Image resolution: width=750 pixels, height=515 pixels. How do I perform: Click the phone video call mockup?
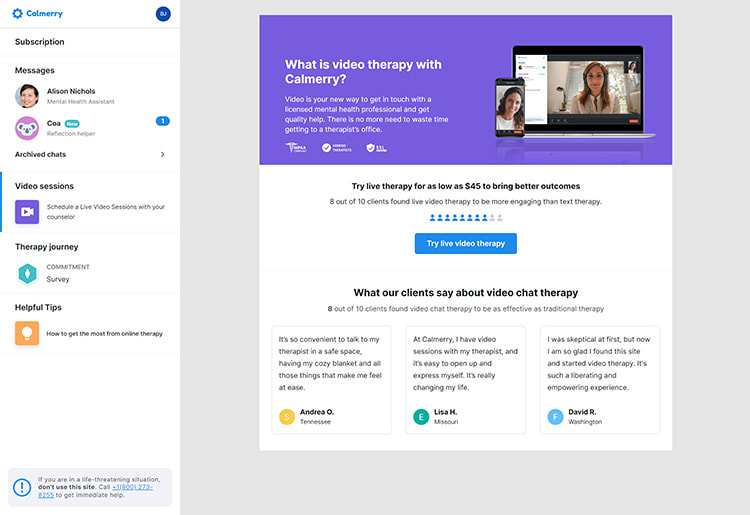pos(509,108)
